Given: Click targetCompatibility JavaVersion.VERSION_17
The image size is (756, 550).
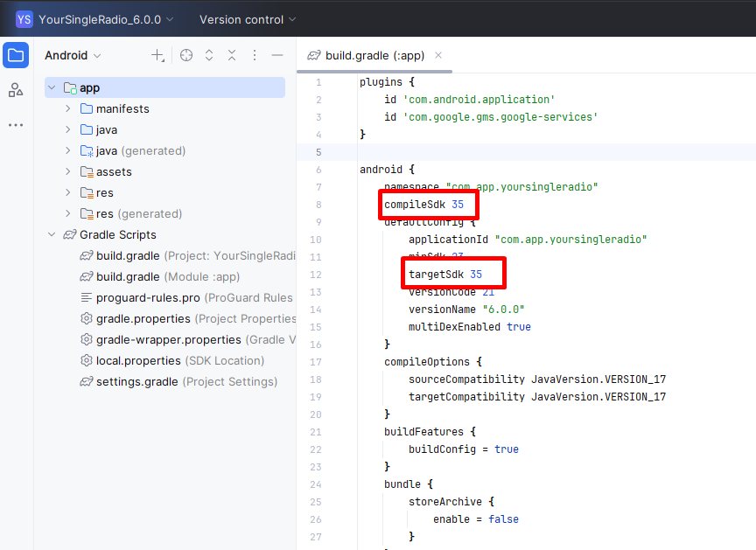Looking at the screenshot, I should pyautogui.click(x=537, y=397).
